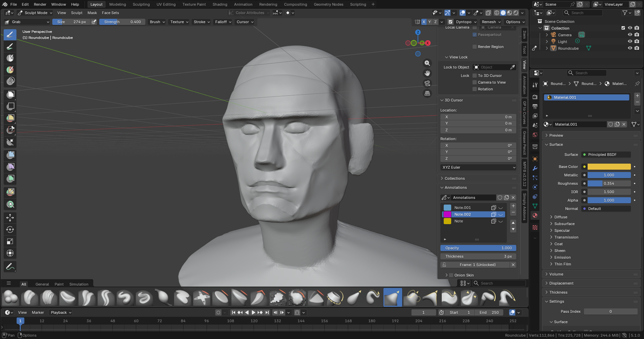Select the Brush tool in left toolbar
This screenshot has width=644, height=339.
coord(10,34)
